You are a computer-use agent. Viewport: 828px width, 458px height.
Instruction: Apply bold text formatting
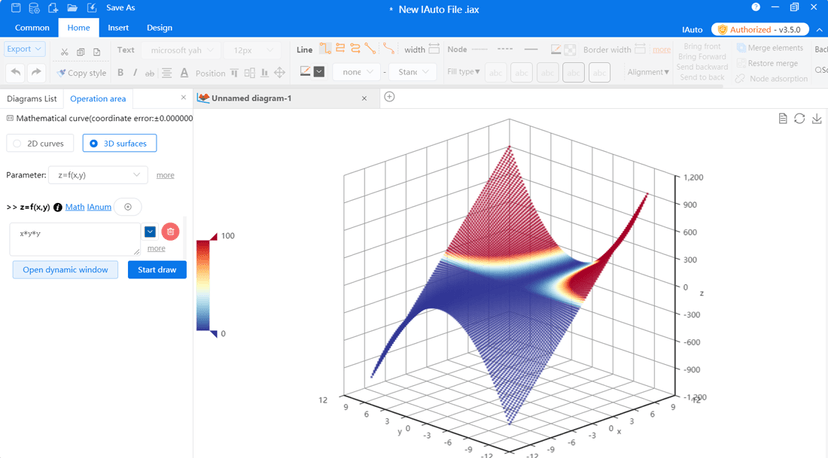[x=120, y=72]
